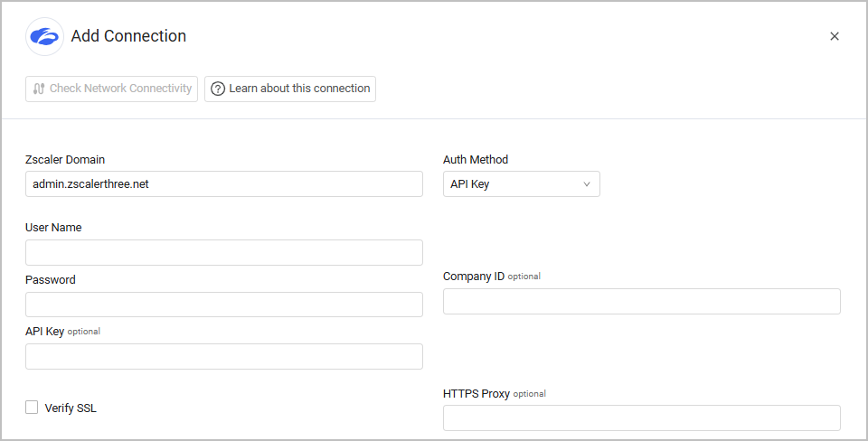Focus the Password field
Screen dimensions: 868x441
click(224, 305)
